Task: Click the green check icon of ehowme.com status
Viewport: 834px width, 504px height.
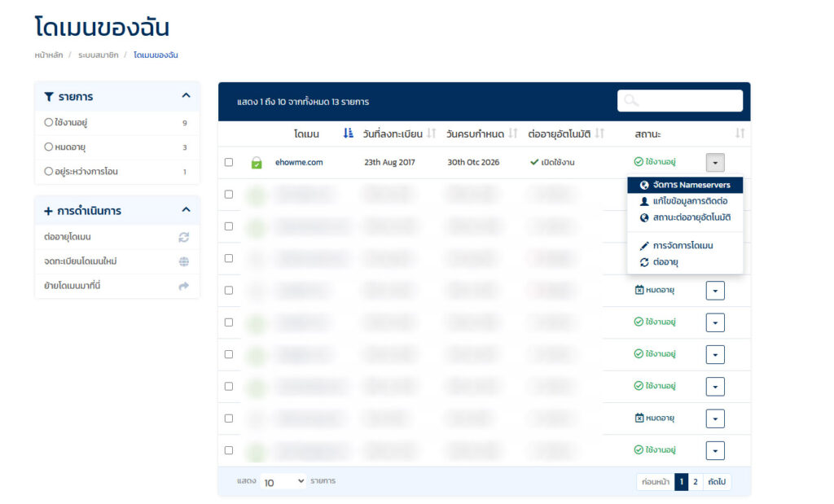Action: (x=639, y=161)
